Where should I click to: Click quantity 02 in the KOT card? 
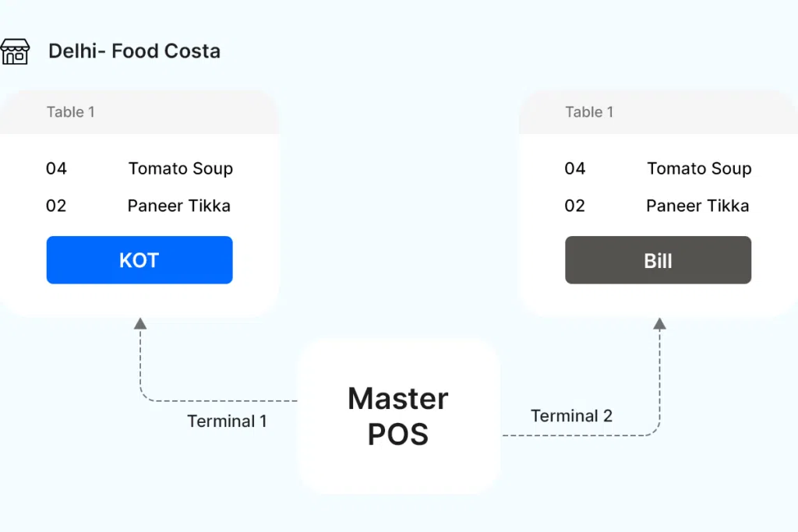(56, 206)
